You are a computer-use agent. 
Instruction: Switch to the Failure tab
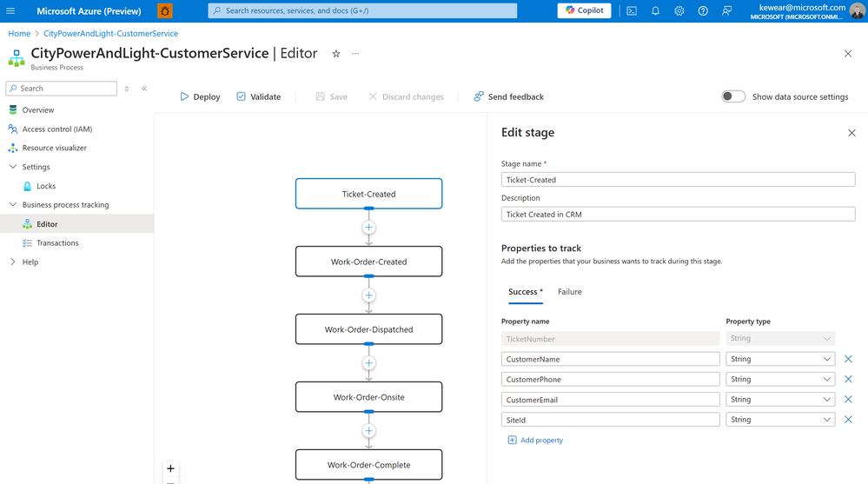pos(570,292)
